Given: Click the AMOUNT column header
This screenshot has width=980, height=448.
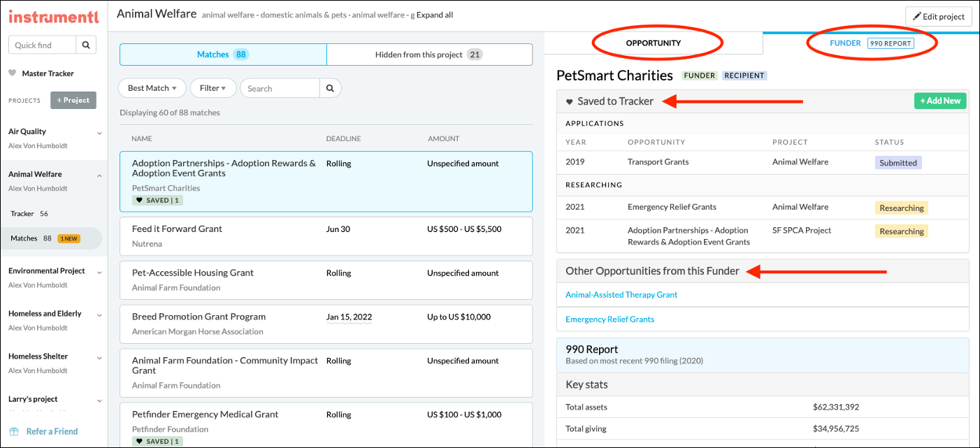Looking at the screenshot, I should 444,139.
